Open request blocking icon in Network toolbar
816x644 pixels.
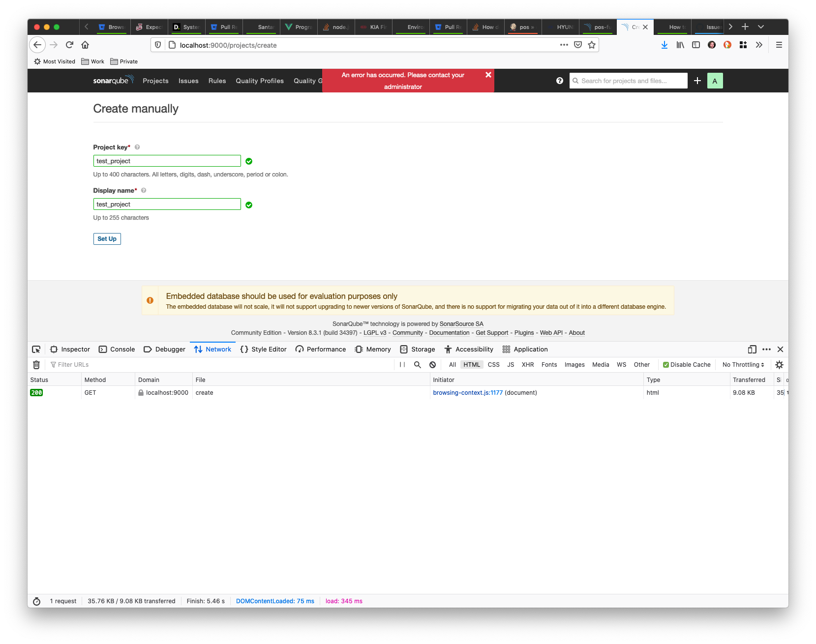[x=433, y=365]
